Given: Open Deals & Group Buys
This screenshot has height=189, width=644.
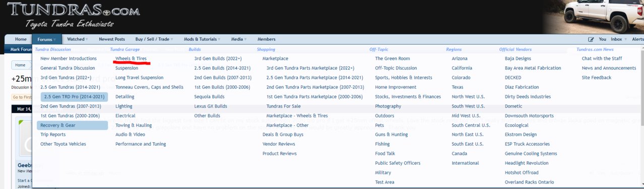Looking at the screenshot, I should [x=283, y=134].
